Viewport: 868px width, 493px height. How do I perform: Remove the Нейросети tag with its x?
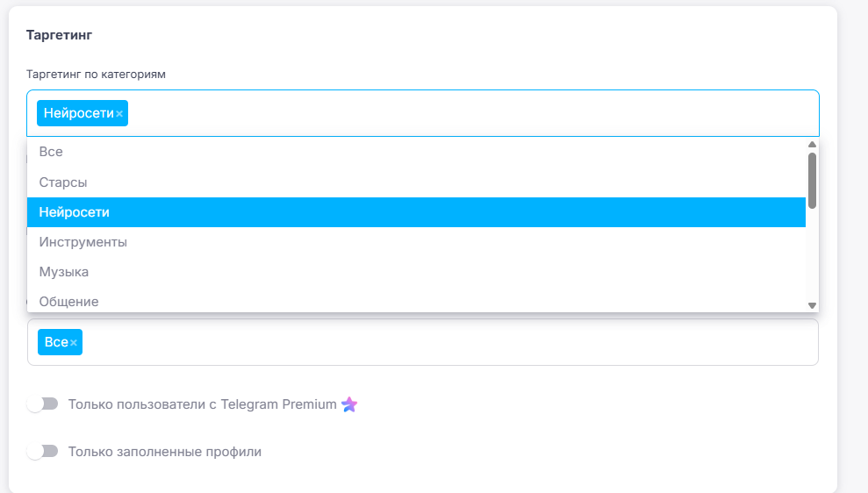119,114
